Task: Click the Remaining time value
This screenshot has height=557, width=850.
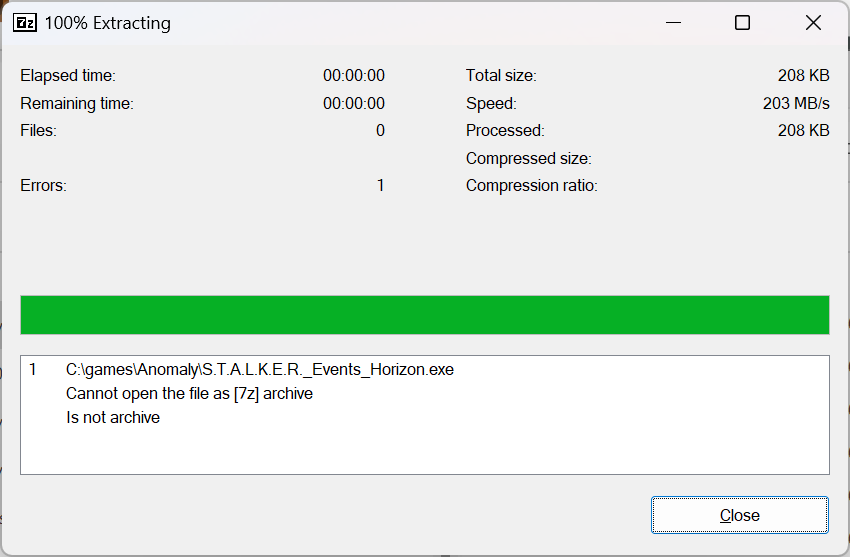Action: click(x=354, y=103)
